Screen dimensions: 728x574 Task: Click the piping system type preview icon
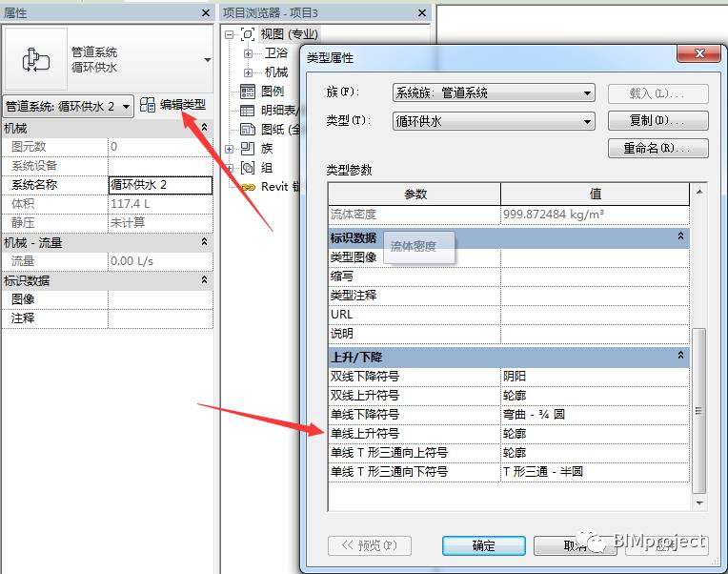(x=36, y=59)
